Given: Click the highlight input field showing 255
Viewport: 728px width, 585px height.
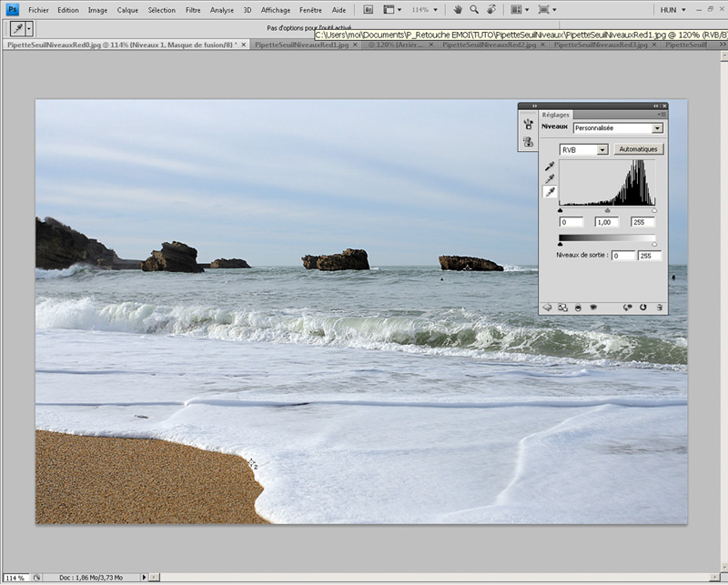Looking at the screenshot, I should pyautogui.click(x=642, y=222).
